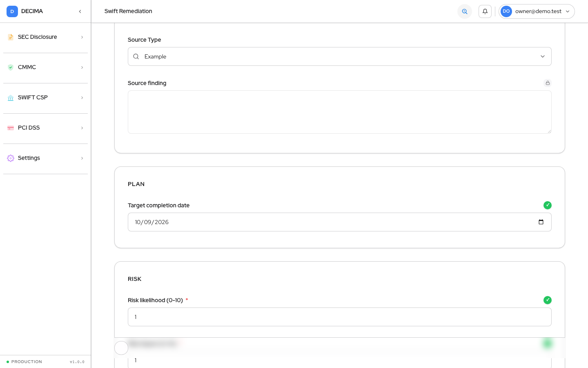Click the PCI DSS card icon
This screenshot has width=588, height=368.
[11, 128]
